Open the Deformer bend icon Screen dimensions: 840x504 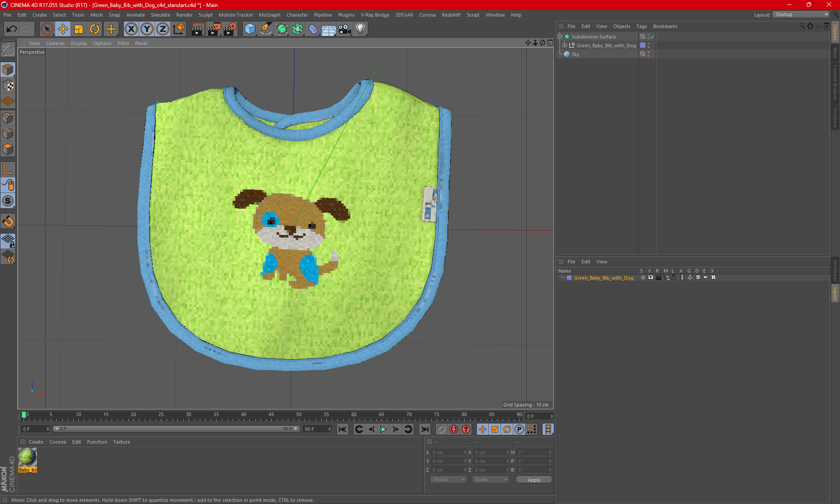(313, 29)
